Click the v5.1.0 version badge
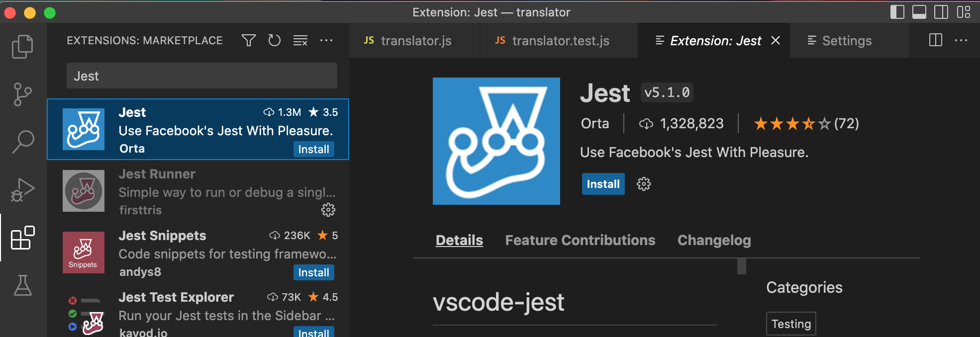980x337 pixels. coord(667,92)
